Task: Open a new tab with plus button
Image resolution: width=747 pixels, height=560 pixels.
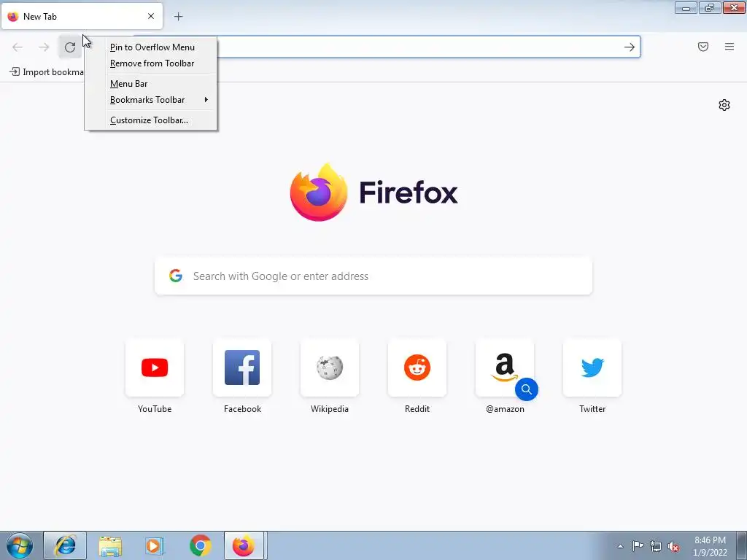Action: coord(179,17)
